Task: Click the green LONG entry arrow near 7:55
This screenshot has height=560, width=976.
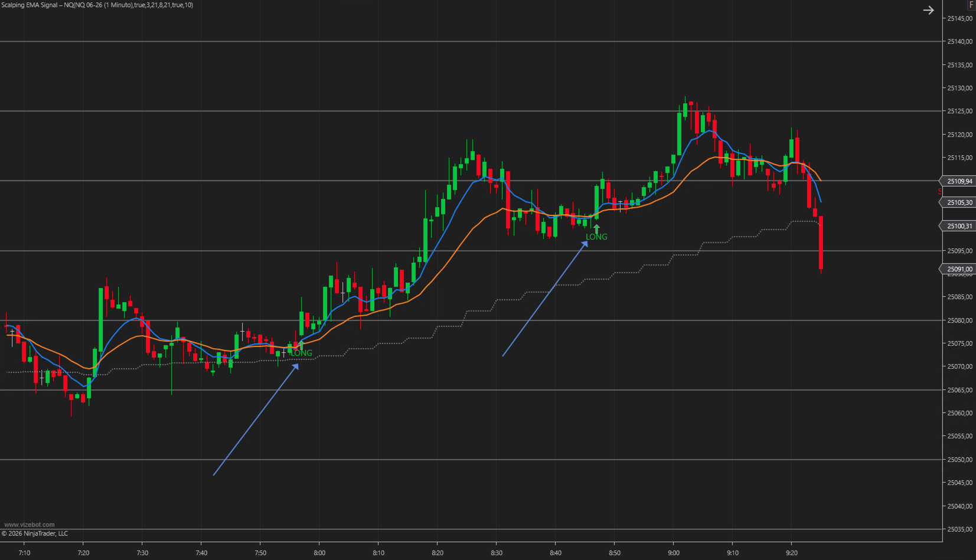Action: 301,344
